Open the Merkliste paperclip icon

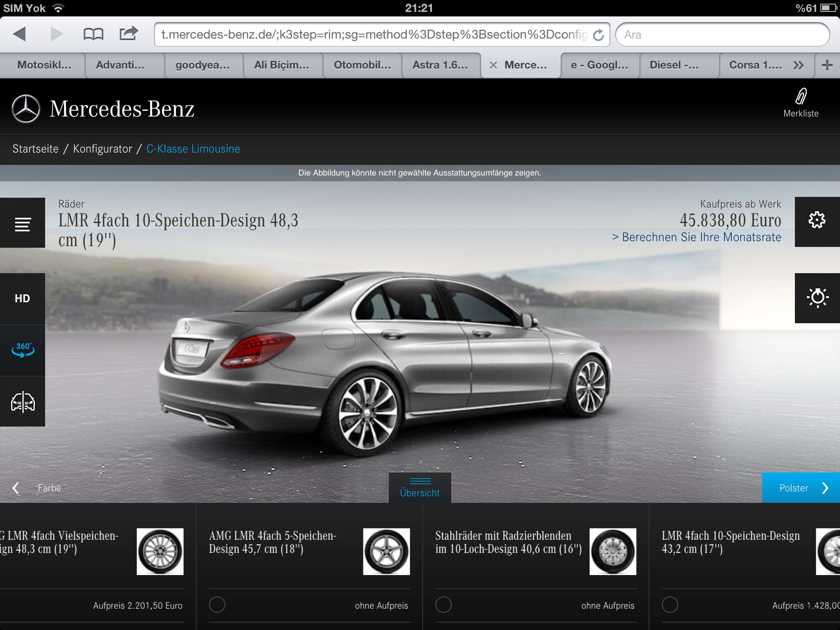[801, 96]
